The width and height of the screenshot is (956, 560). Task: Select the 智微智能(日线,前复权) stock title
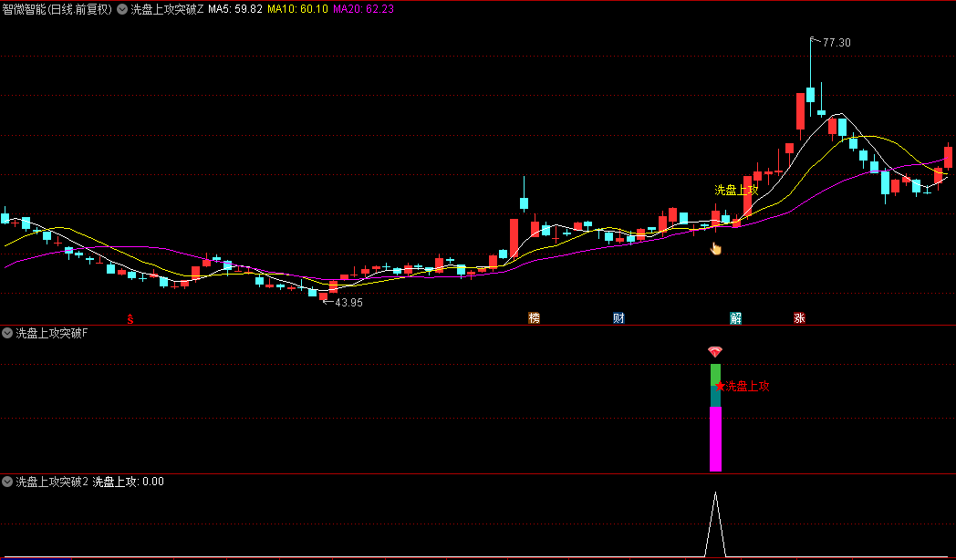click(57, 9)
